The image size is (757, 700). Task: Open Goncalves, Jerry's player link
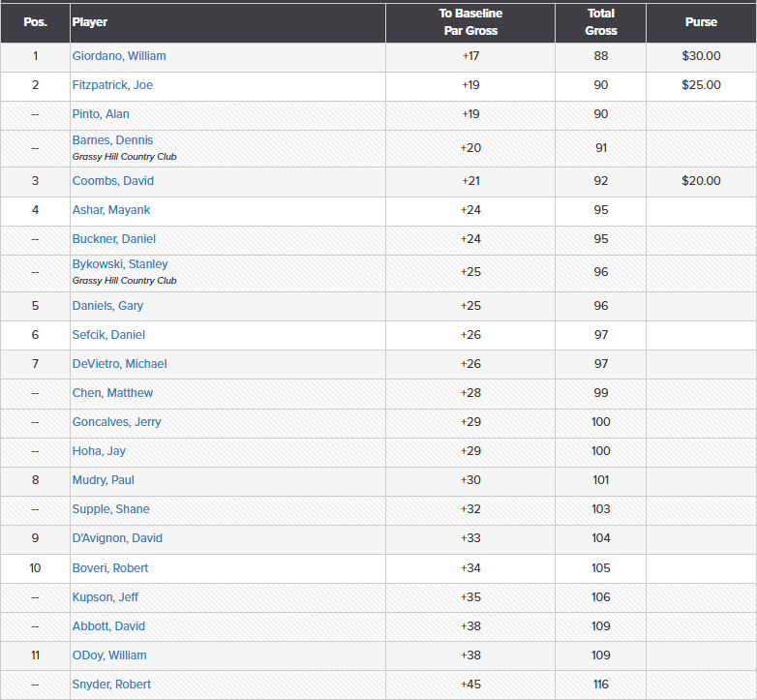tap(116, 422)
